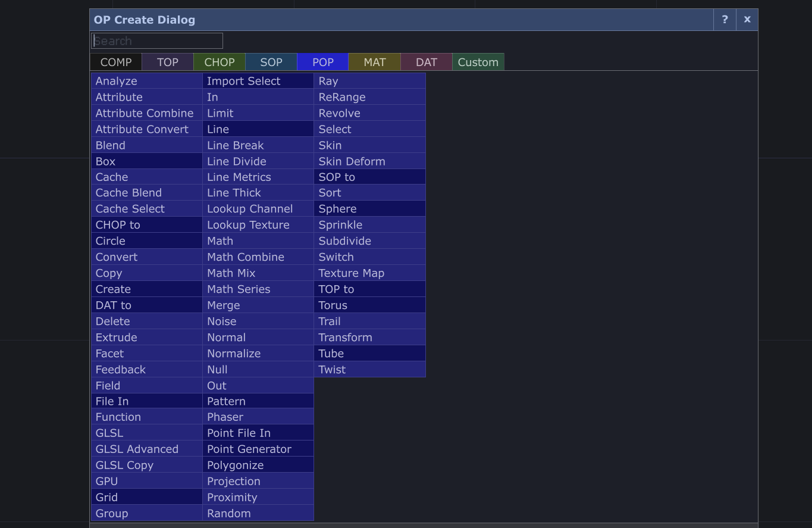Select the Attribute Combine operator

(x=146, y=113)
